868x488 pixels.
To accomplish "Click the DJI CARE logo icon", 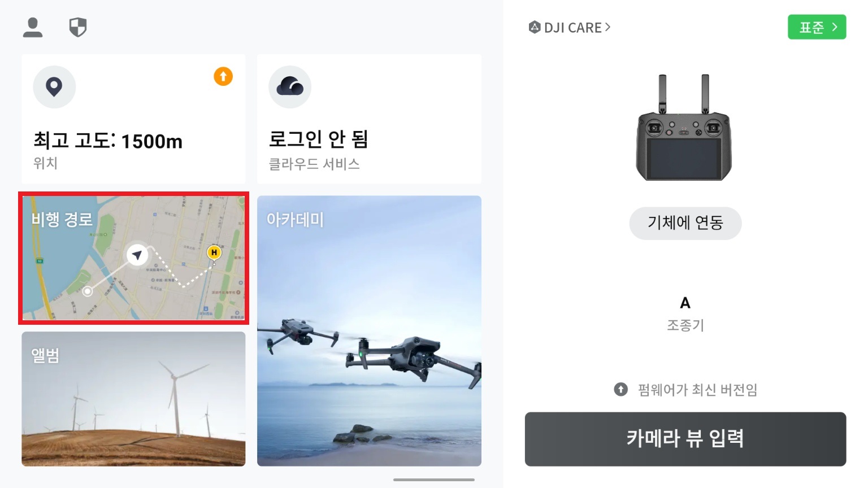I will [535, 27].
